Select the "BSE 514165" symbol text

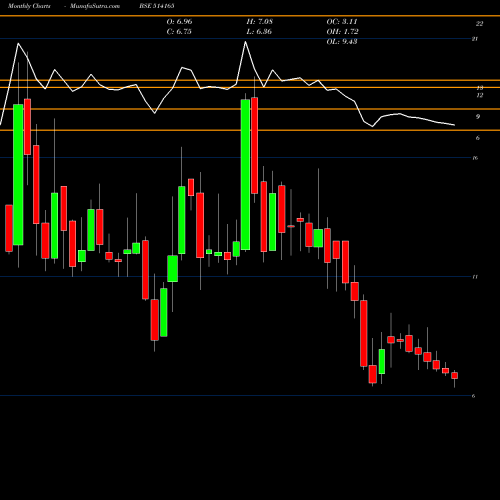pyautogui.click(x=157, y=6)
